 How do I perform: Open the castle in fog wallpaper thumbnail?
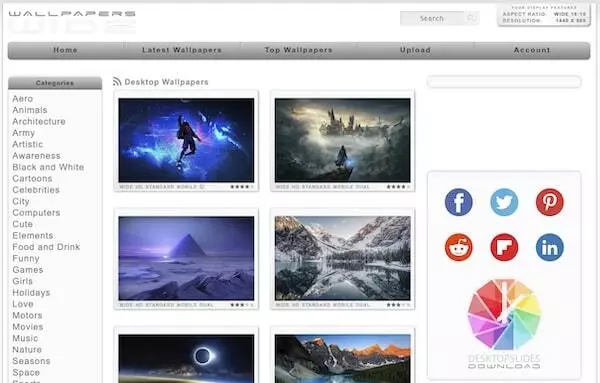click(x=342, y=140)
